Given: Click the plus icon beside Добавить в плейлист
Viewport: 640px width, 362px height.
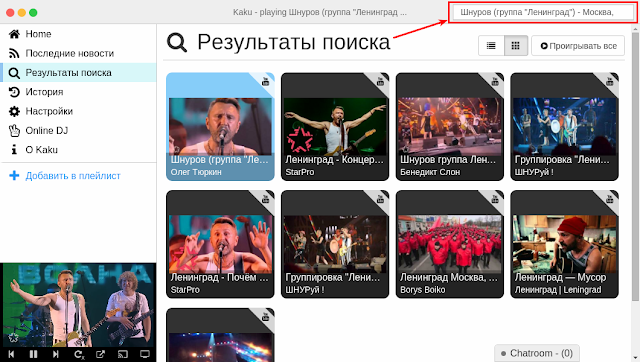Looking at the screenshot, I should pyautogui.click(x=14, y=175).
